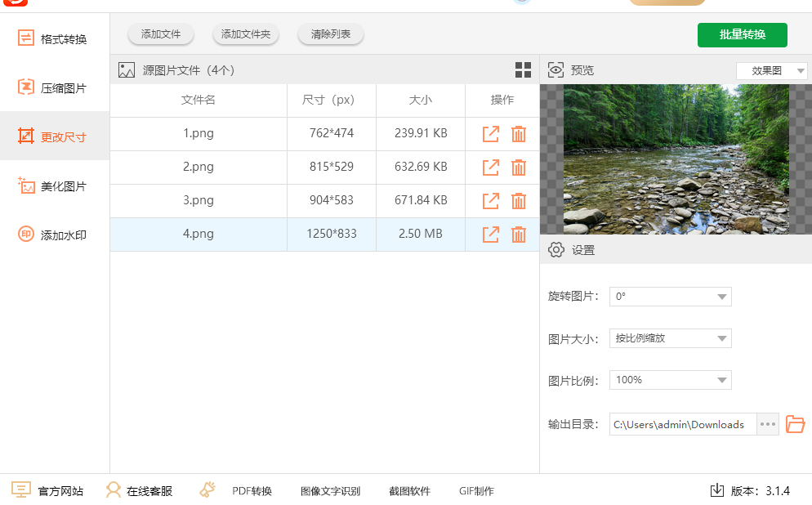Click the 清除列表 button
This screenshot has height=505, width=812.
click(x=330, y=34)
